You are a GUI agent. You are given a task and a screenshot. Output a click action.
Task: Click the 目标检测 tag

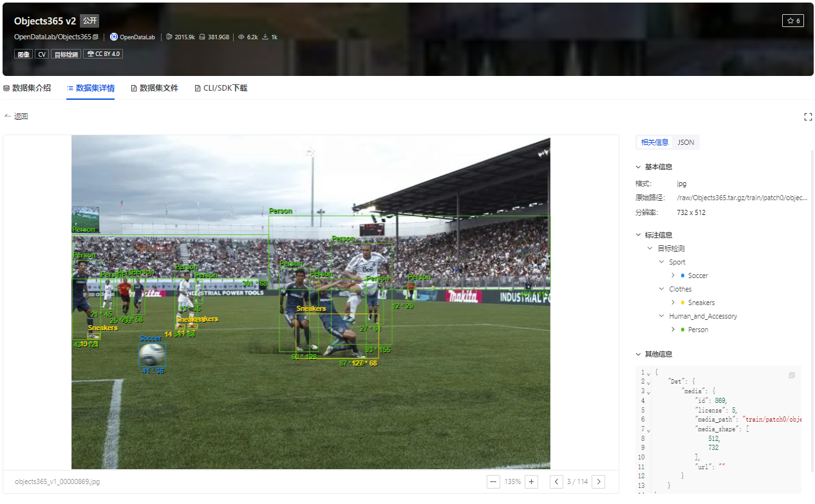[66, 54]
